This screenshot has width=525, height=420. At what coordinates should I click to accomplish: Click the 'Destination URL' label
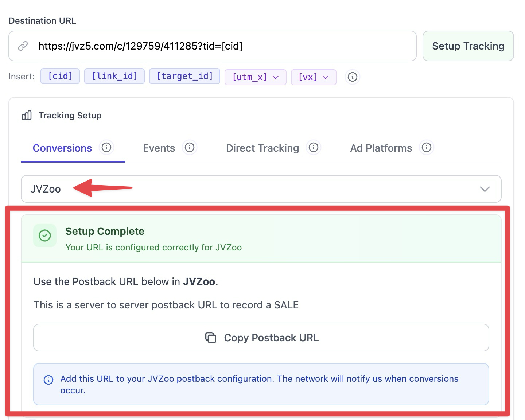coord(42,21)
